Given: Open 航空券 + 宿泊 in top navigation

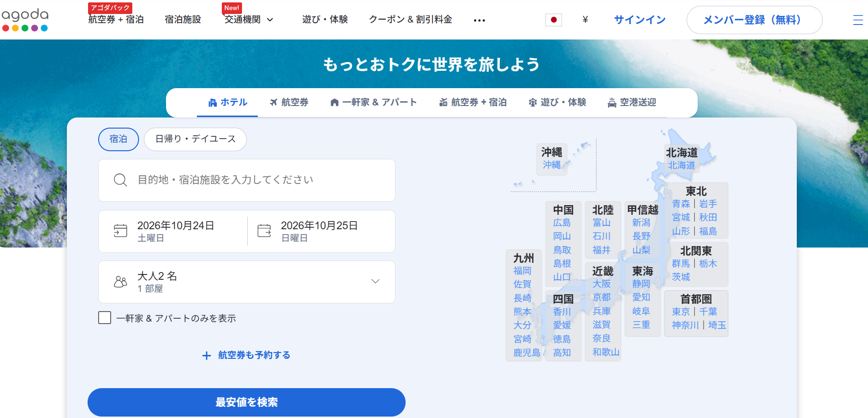Looking at the screenshot, I should (x=116, y=20).
